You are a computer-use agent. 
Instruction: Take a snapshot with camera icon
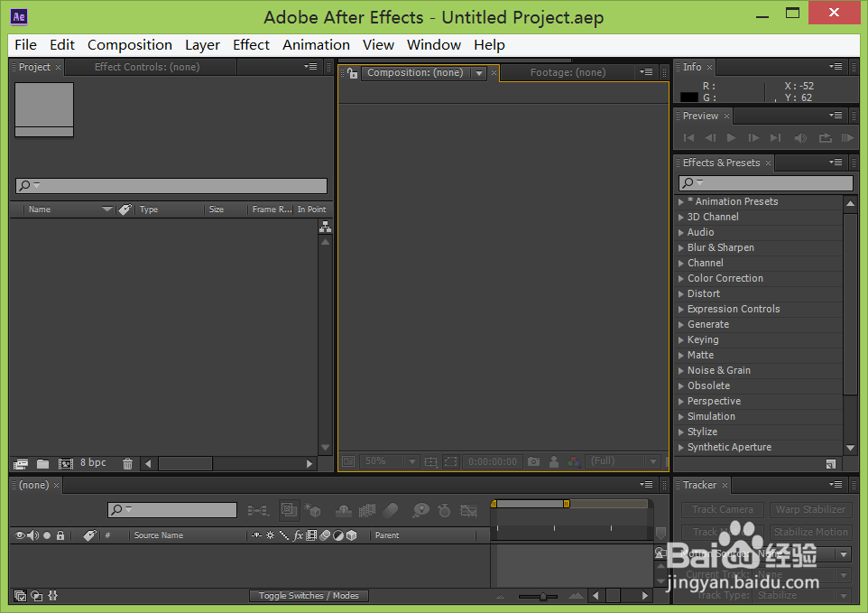coord(533,461)
